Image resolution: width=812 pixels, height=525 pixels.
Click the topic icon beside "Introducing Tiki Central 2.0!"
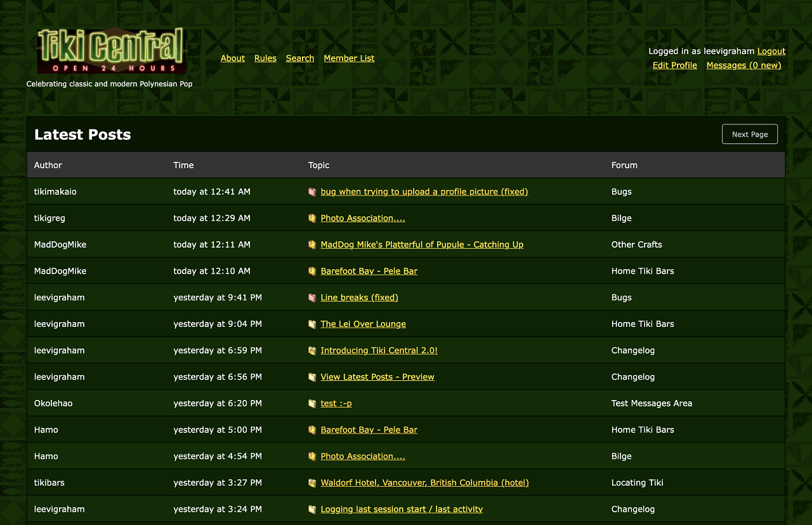[312, 350]
